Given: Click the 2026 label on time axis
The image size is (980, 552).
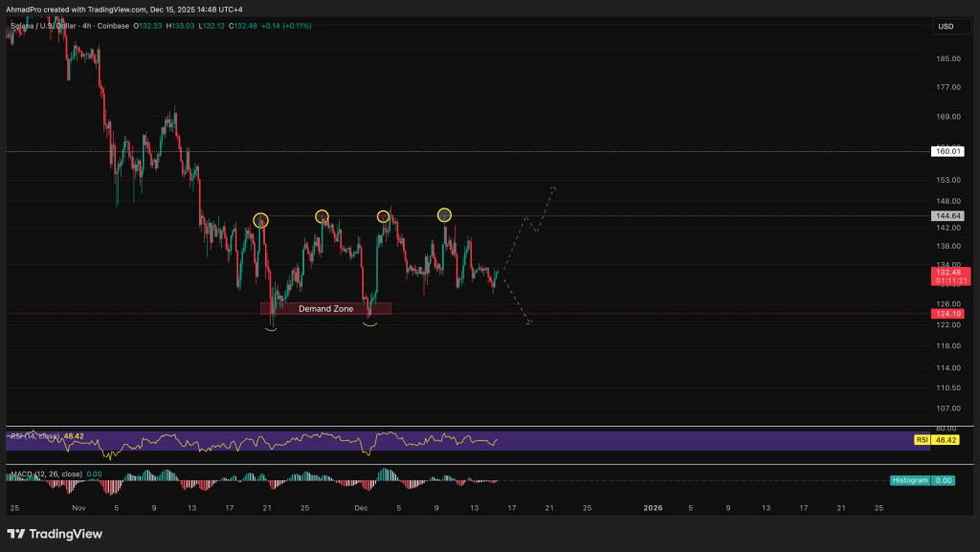Looking at the screenshot, I should (653, 507).
